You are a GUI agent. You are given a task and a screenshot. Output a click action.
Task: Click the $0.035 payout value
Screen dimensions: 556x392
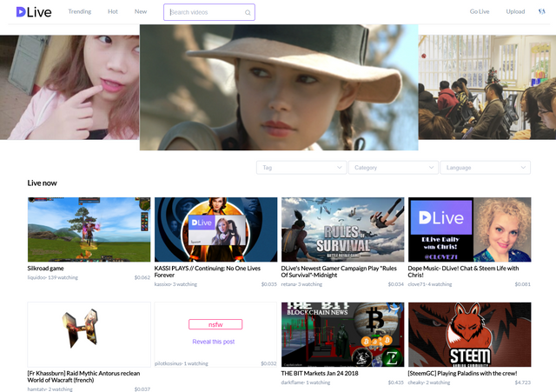(x=268, y=284)
